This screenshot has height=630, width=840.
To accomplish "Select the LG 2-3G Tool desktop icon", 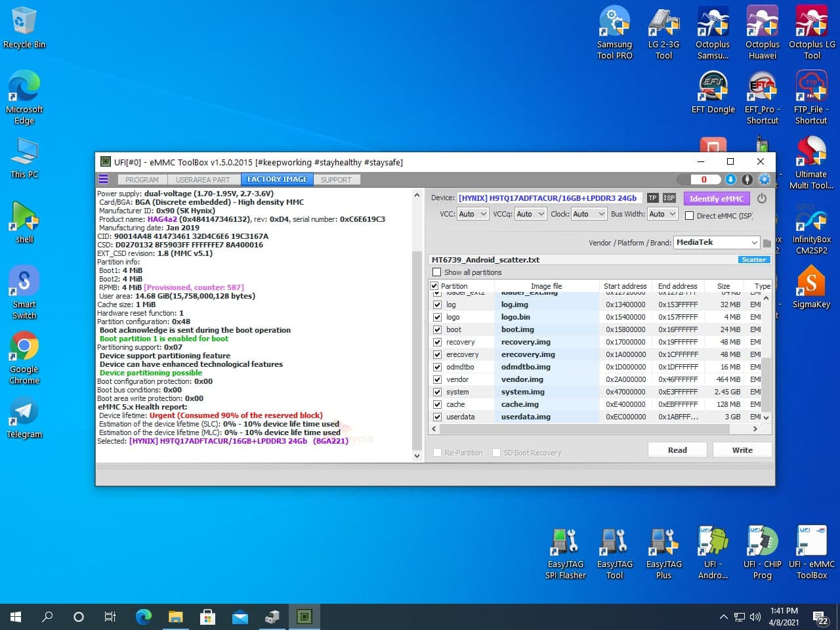I will [x=664, y=33].
